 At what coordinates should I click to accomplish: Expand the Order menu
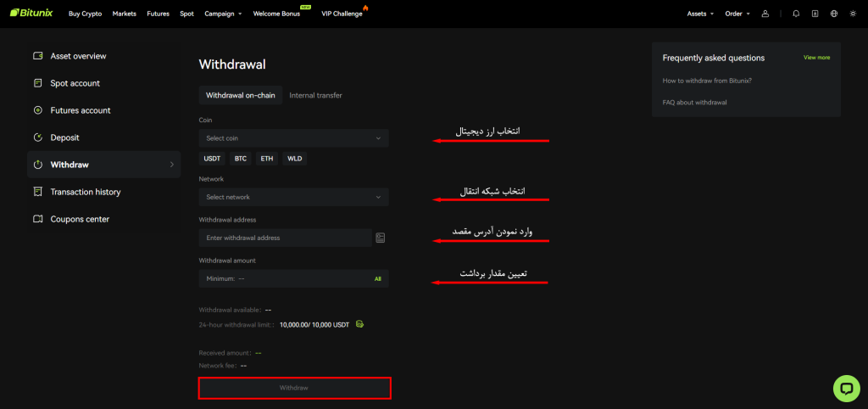(x=737, y=14)
